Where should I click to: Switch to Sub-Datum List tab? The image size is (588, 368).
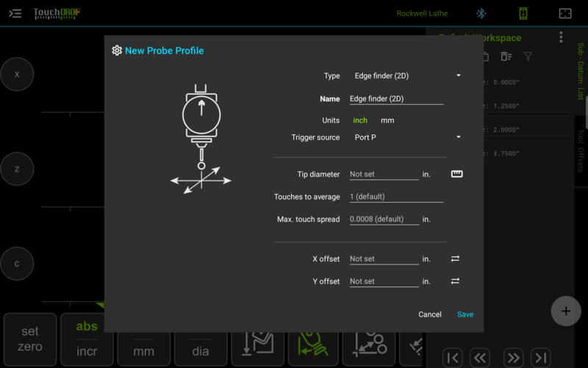point(581,71)
